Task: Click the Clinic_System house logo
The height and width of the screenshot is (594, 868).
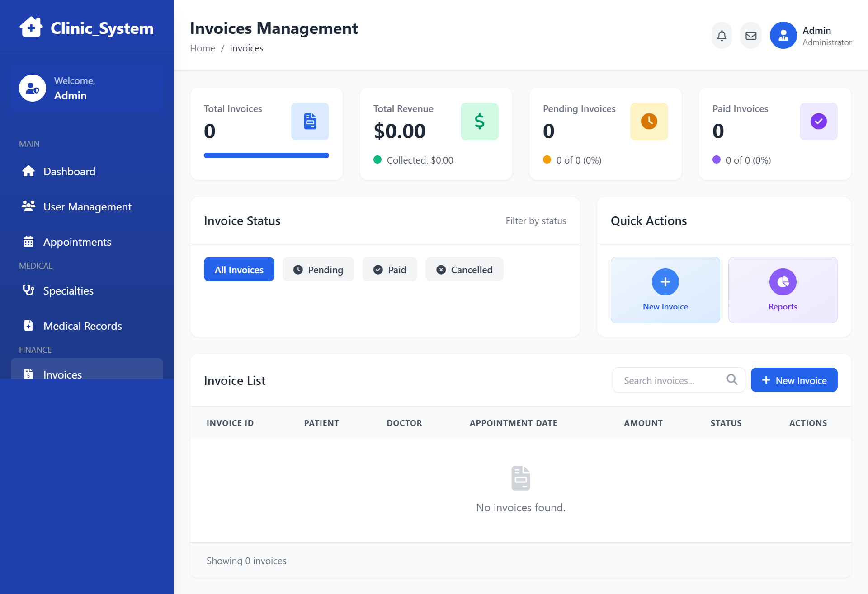Action: [x=31, y=28]
